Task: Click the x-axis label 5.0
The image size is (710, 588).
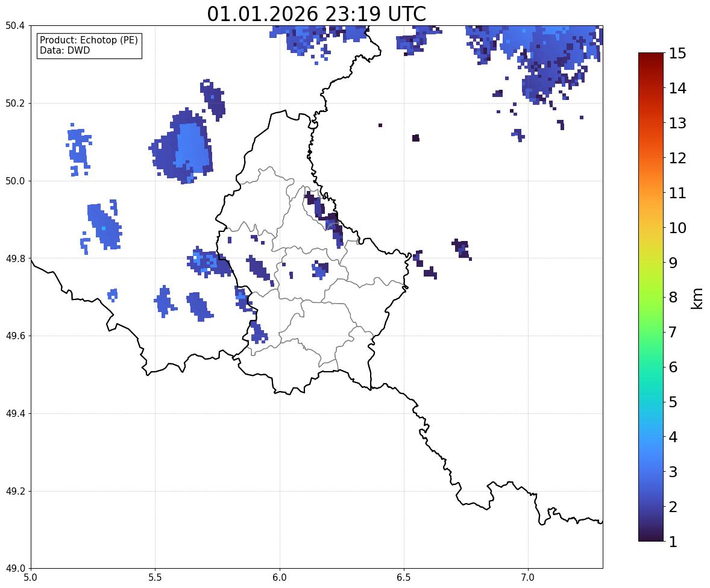Action: (31, 578)
